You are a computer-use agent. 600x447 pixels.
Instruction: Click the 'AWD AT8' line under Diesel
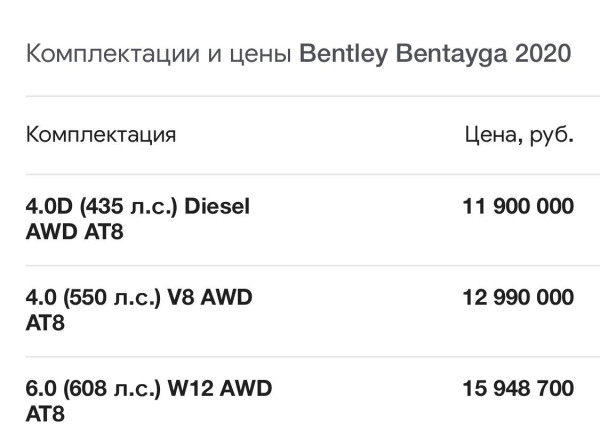pyautogui.click(x=75, y=232)
